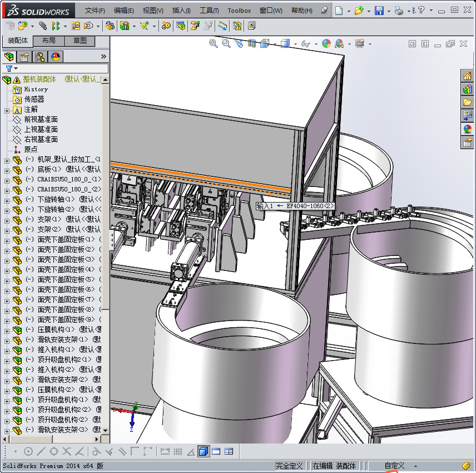
Task: Click the Edit Appearance icon in view toolbar
Action: click(x=326, y=43)
